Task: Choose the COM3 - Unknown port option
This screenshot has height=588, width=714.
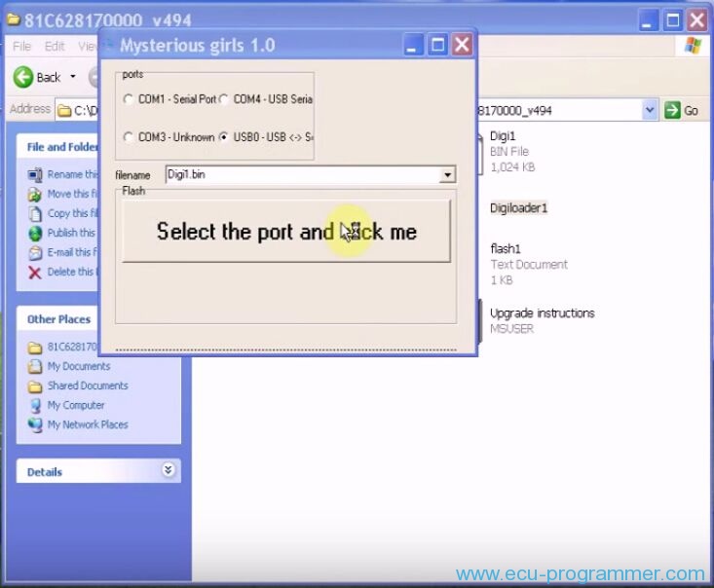Action: [x=129, y=137]
